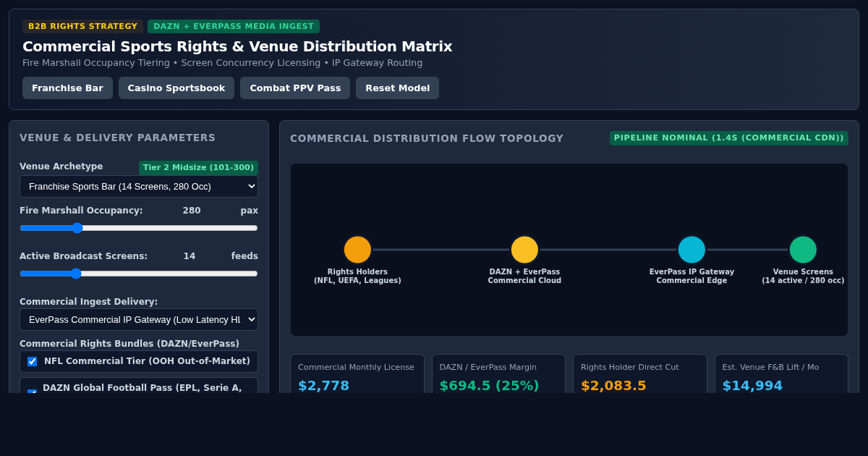Load the Casino Sportsbook preset

coord(176,88)
